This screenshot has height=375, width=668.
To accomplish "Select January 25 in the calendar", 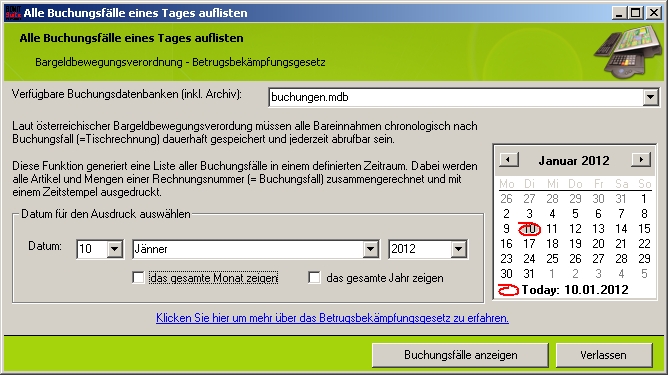I will tap(552, 259).
